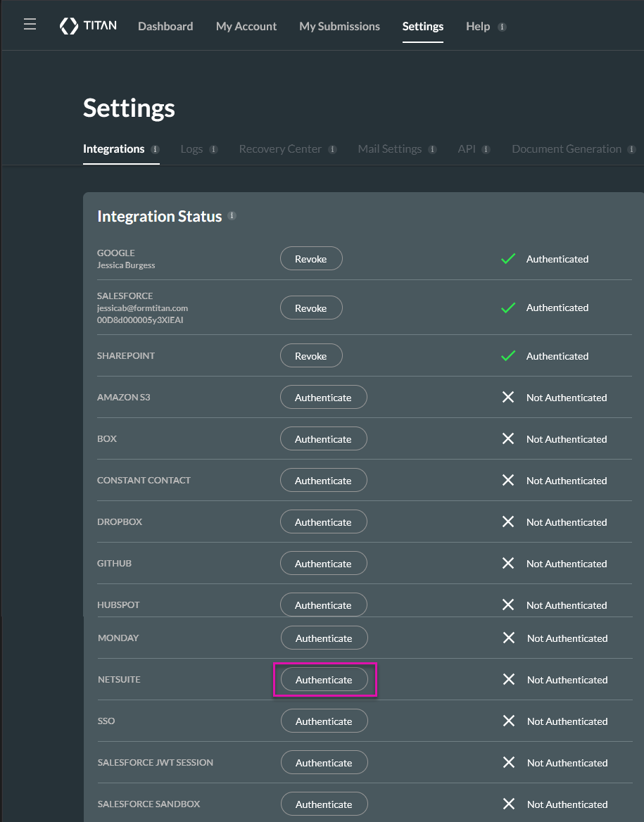Click the Jessica Burgess account name
The width and height of the screenshot is (644, 822).
point(126,265)
